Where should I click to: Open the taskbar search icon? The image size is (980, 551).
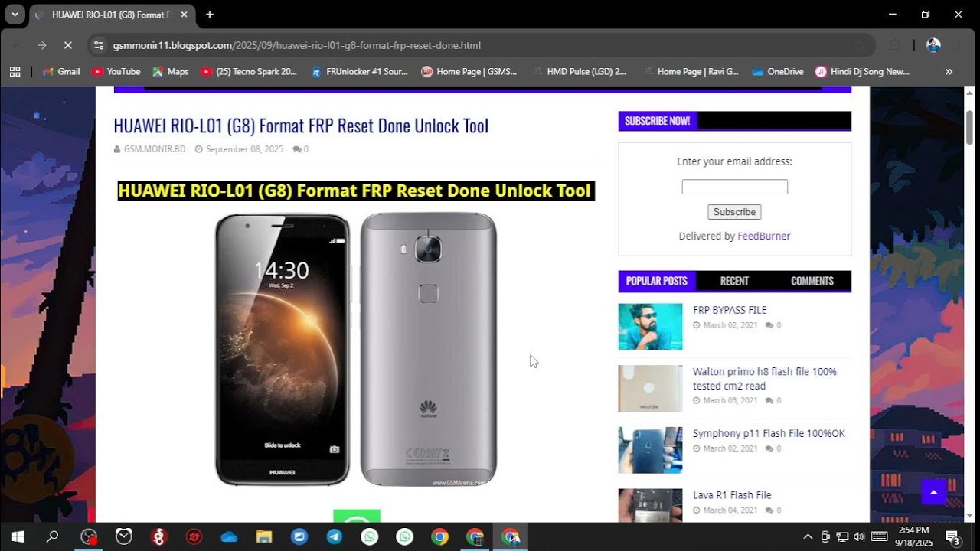click(x=52, y=536)
